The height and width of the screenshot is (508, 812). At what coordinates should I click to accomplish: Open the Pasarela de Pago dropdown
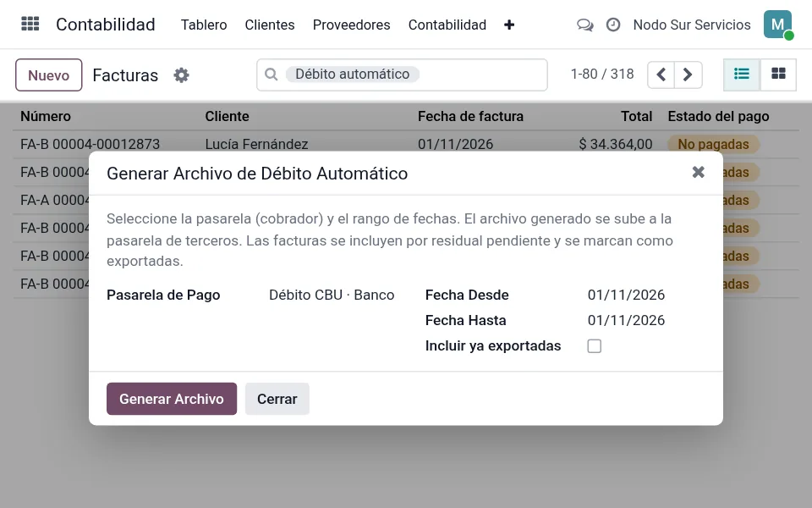[332, 295]
